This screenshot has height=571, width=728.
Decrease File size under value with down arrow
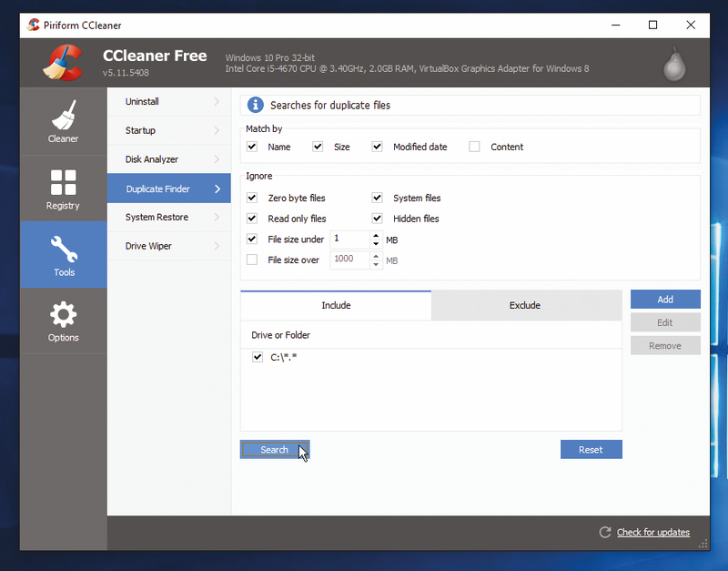point(376,244)
